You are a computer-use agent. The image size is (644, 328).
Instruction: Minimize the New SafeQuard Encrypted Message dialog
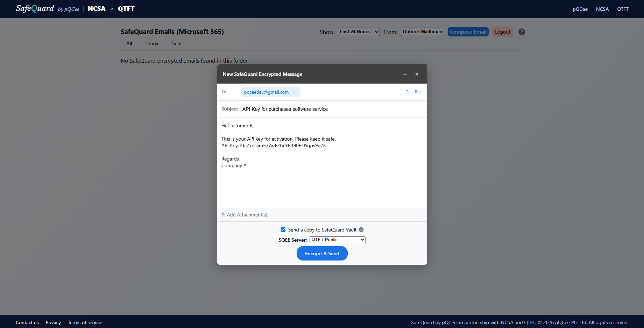tap(405, 74)
